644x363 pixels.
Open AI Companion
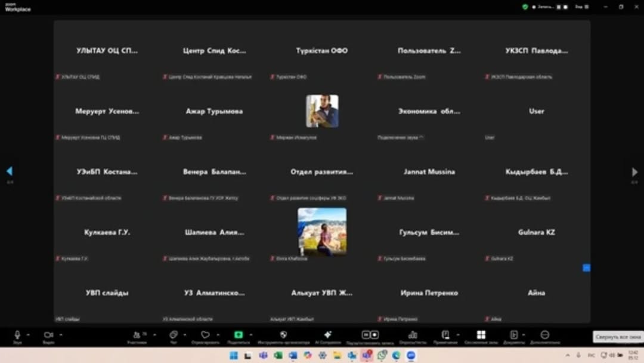pyautogui.click(x=327, y=335)
